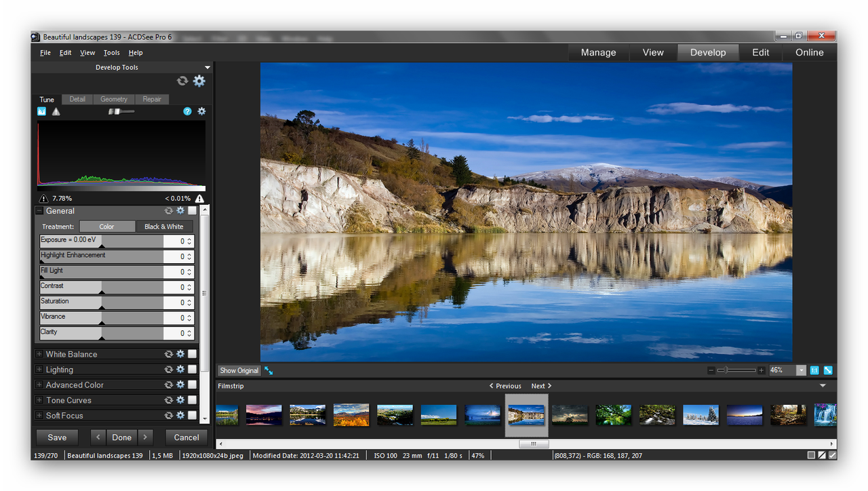This screenshot has height=491, width=868.
Task: Toggle the General group enable checkbox
Action: 193,211
